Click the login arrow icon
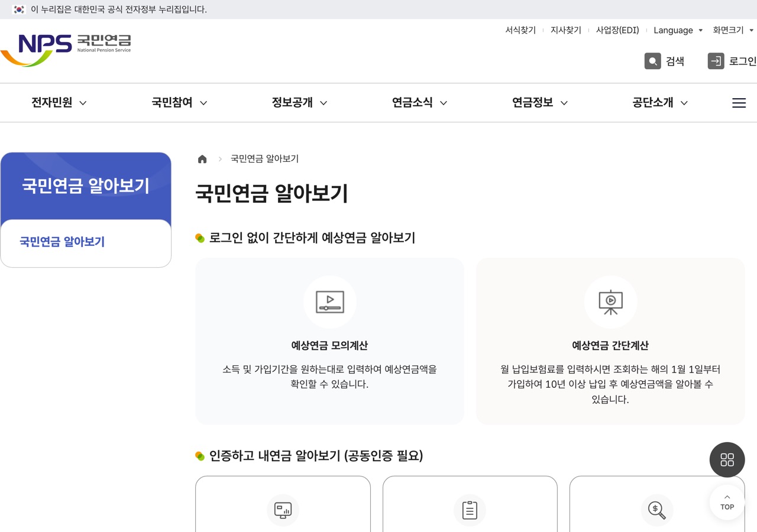The height and width of the screenshot is (532, 757). [716, 61]
